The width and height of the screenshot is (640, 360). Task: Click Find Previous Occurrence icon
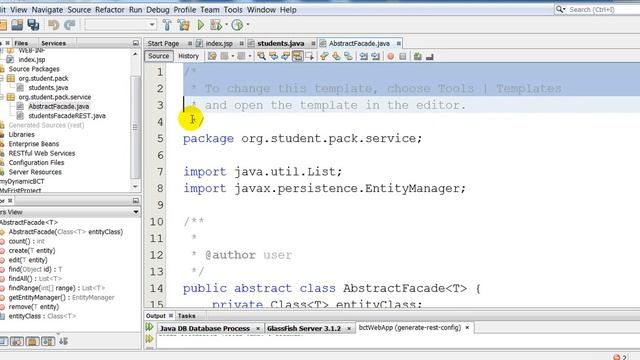click(x=273, y=56)
